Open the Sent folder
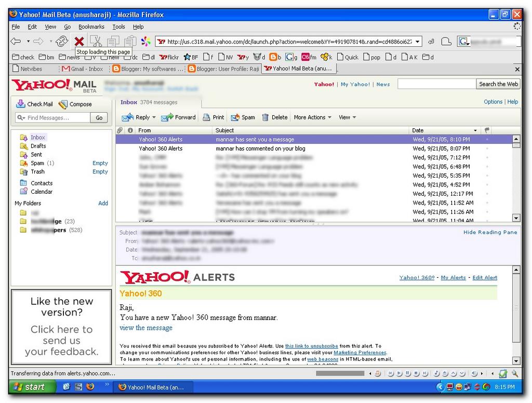The width and height of the screenshot is (532, 403). click(x=36, y=154)
